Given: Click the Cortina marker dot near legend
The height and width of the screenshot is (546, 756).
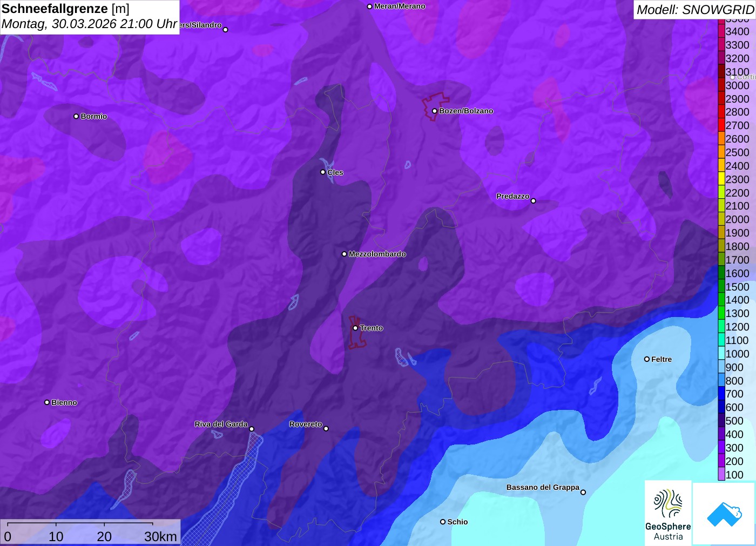Looking at the screenshot, I should (x=733, y=77).
